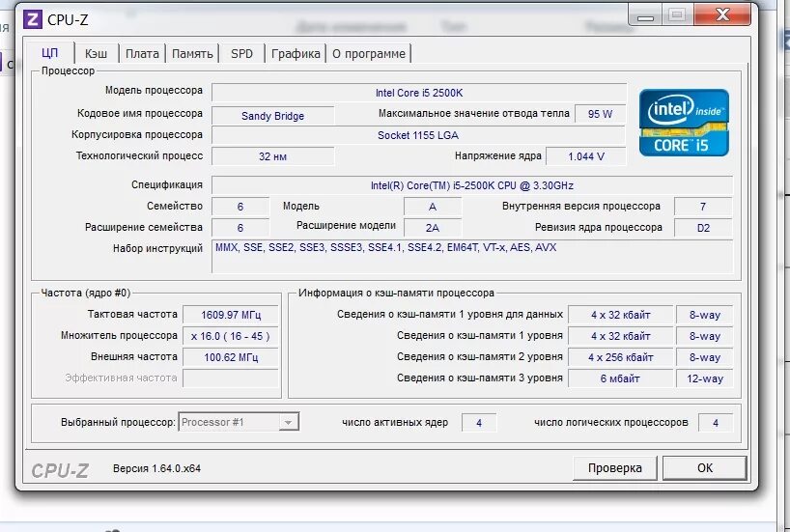Confirm with the OK button

click(x=705, y=468)
